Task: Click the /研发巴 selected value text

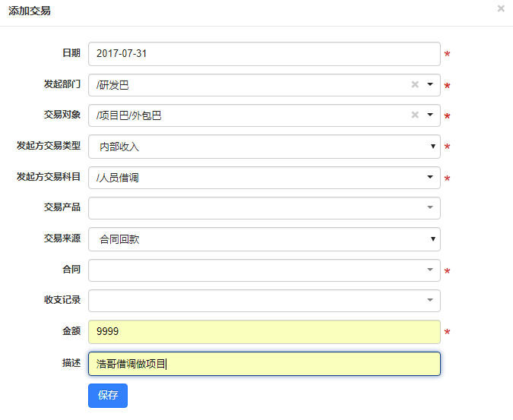Action: pos(112,85)
